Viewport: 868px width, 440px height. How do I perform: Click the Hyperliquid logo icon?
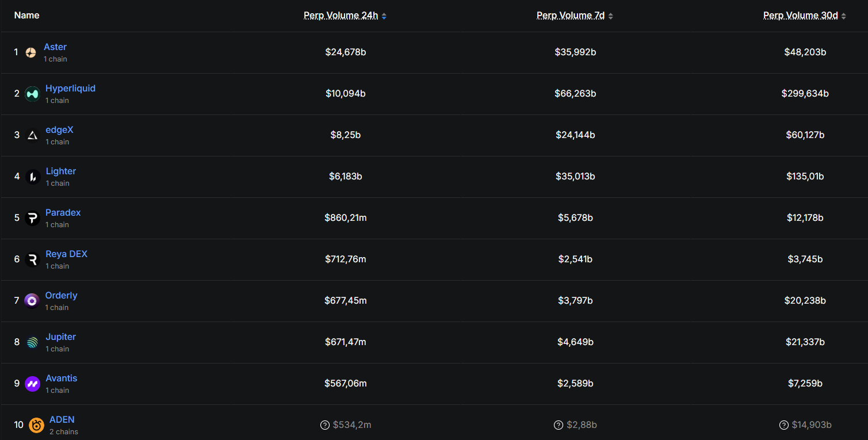(x=32, y=94)
